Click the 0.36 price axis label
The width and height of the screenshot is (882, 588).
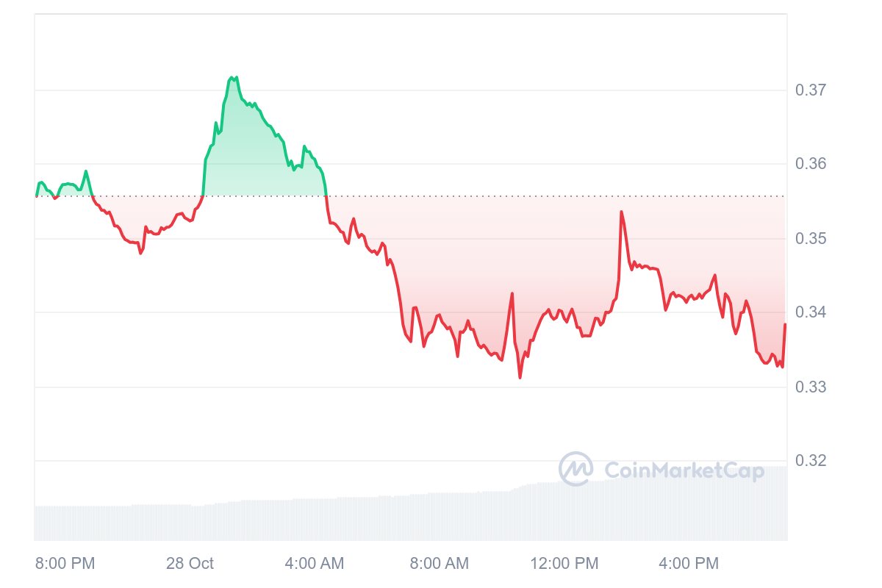click(811, 163)
